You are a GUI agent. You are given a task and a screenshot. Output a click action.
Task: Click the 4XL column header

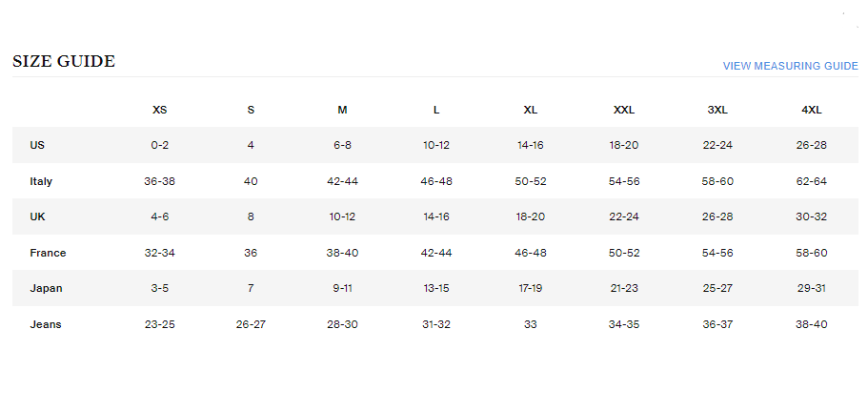point(812,110)
